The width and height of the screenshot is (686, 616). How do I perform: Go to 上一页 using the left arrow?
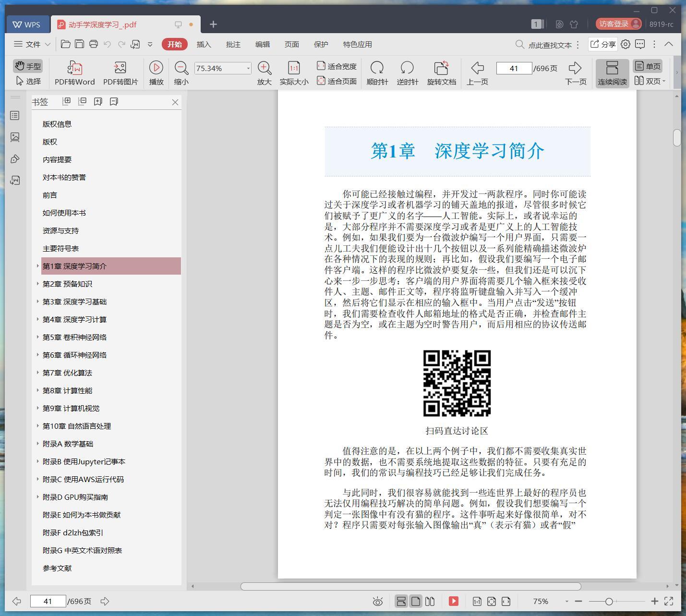click(x=477, y=68)
